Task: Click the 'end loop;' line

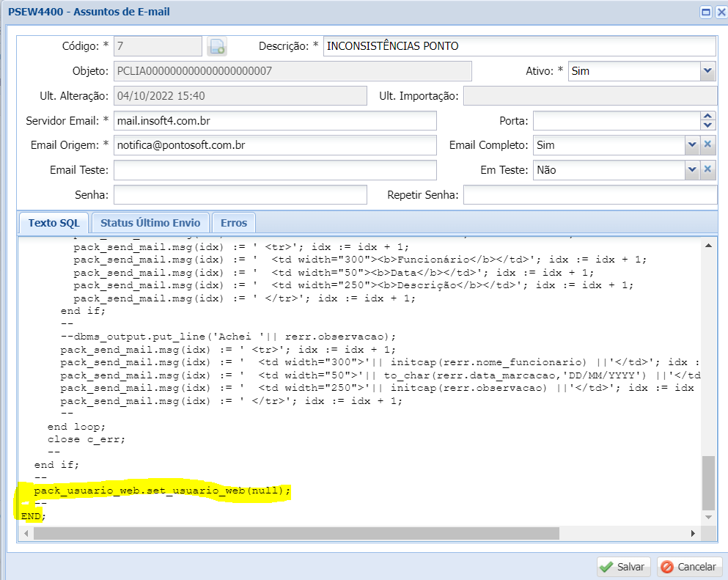Action: pos(76,426)
